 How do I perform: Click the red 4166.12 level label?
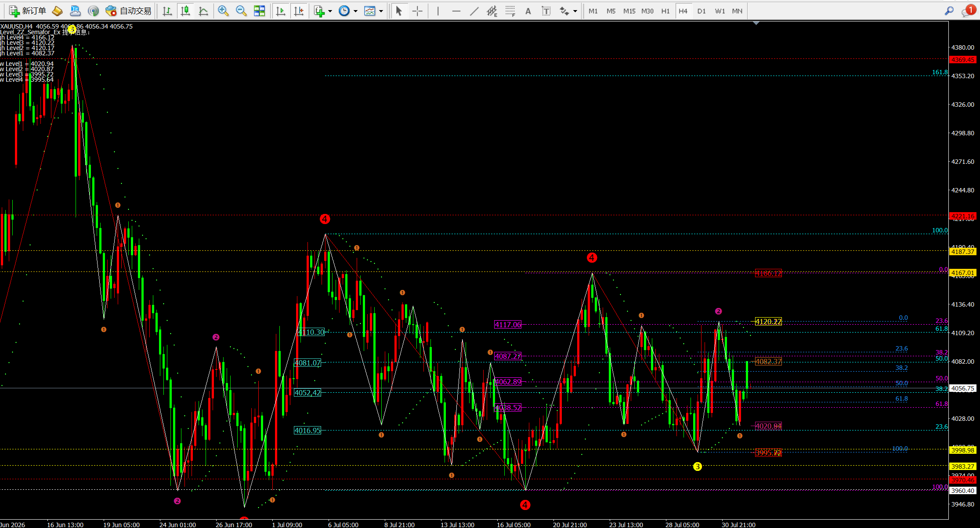click(x=768, y=273)
